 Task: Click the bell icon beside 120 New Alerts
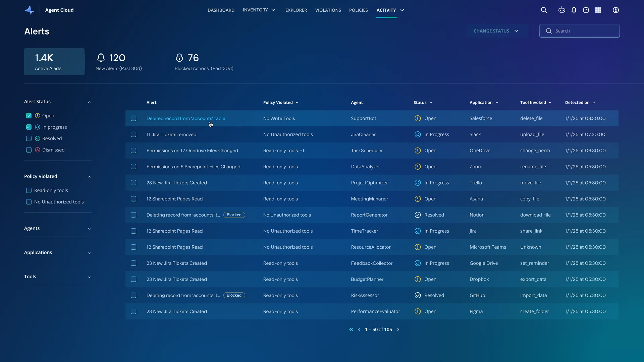101,58
